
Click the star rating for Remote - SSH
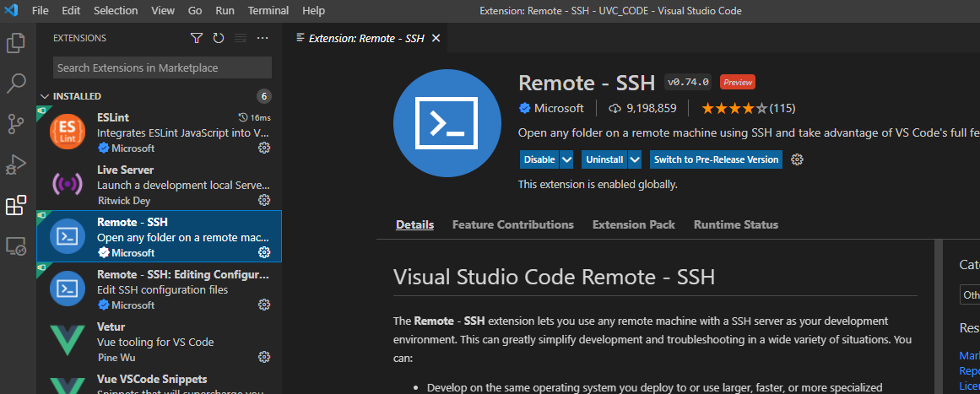click(734, 109)
